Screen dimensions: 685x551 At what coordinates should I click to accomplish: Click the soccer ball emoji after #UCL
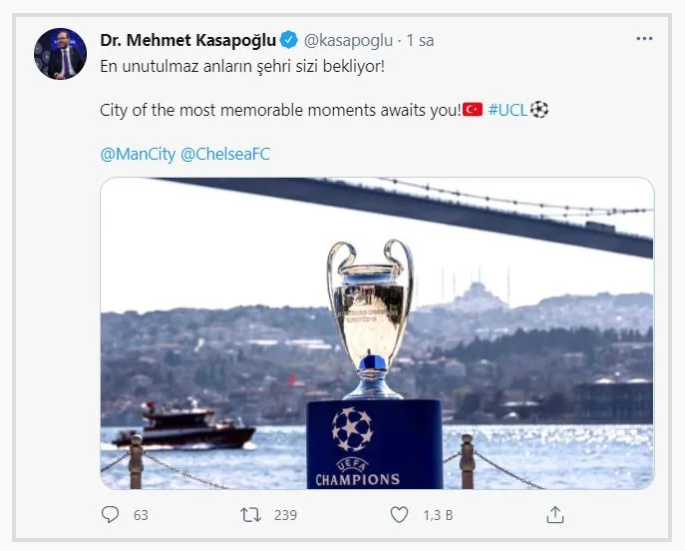pos(539,109)
